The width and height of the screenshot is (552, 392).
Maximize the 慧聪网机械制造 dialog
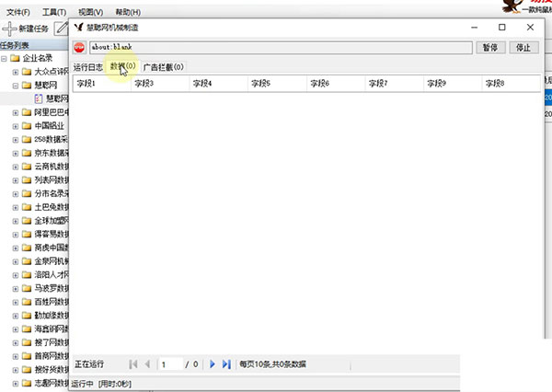click(502, 27)
